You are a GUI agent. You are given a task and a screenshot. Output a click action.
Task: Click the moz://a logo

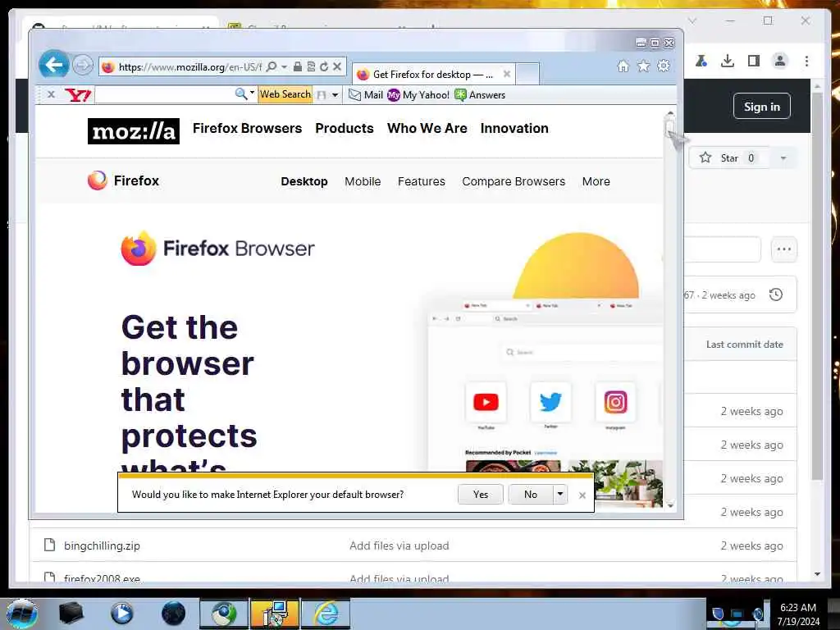pos(134,131)
